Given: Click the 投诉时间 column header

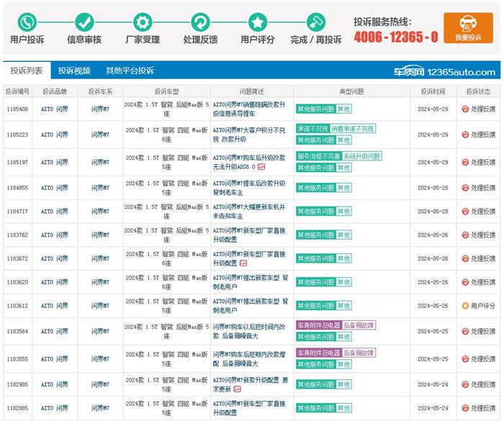Looking at the screenshot, I should coord(433,91).
